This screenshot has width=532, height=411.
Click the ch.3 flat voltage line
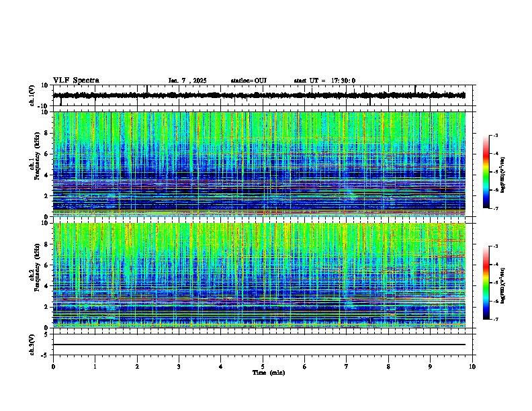[259, 345]
